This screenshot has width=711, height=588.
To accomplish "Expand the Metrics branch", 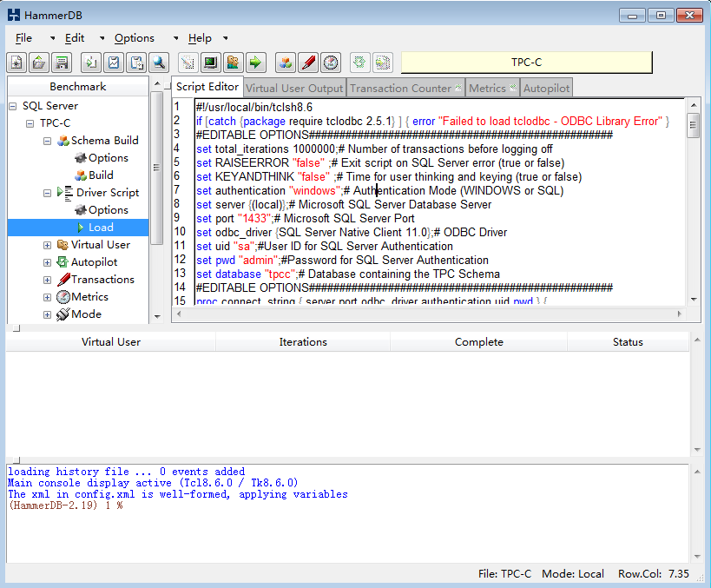I will 47,298.
